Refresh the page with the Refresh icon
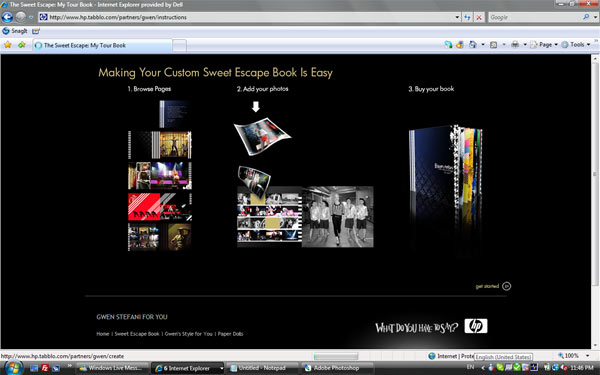The height and width of the screenshot is (375, 600). point(467,17)
